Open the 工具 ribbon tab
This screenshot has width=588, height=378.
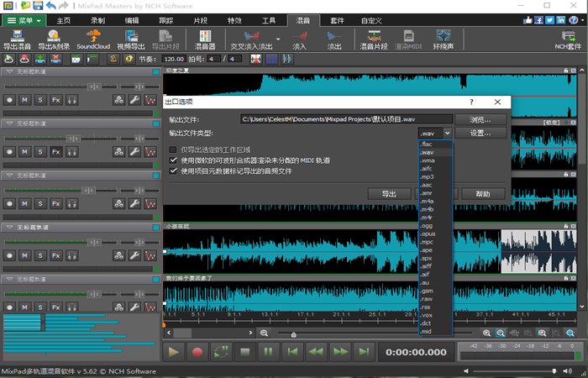[x=269, y=21]
